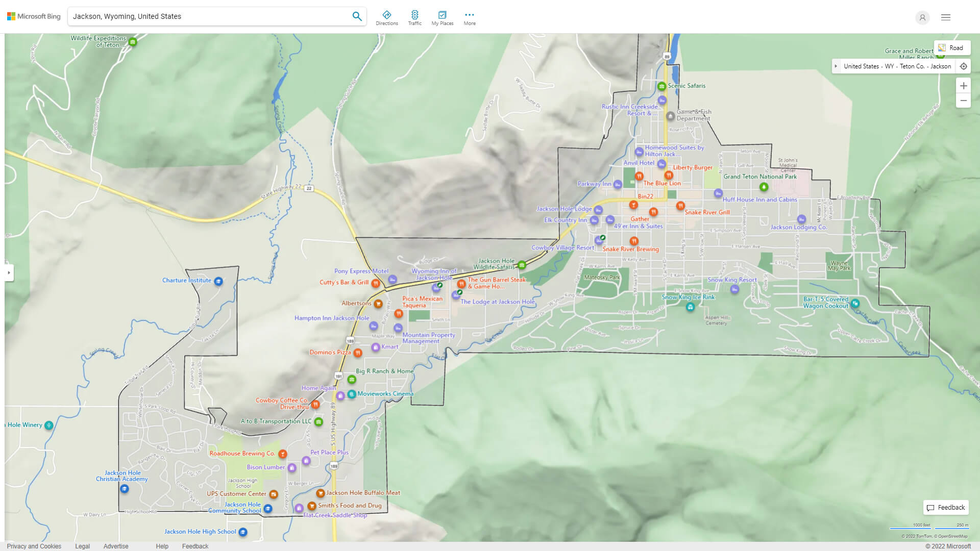Viewport: 980px width, 551px height.
Task: Zoom out using the minus icon
Action: point(964,101)
